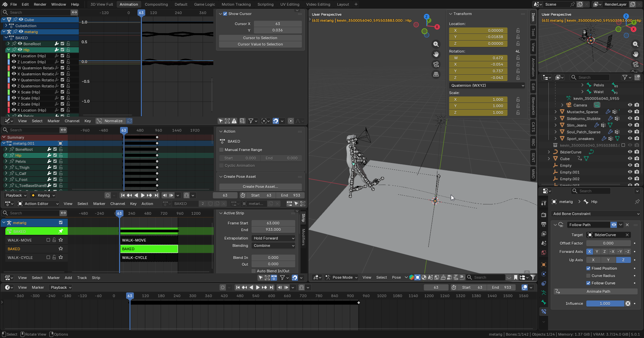644x338 pixels.
Task: Enable Manual Frame Range checkbox
Action: (221, 150)
